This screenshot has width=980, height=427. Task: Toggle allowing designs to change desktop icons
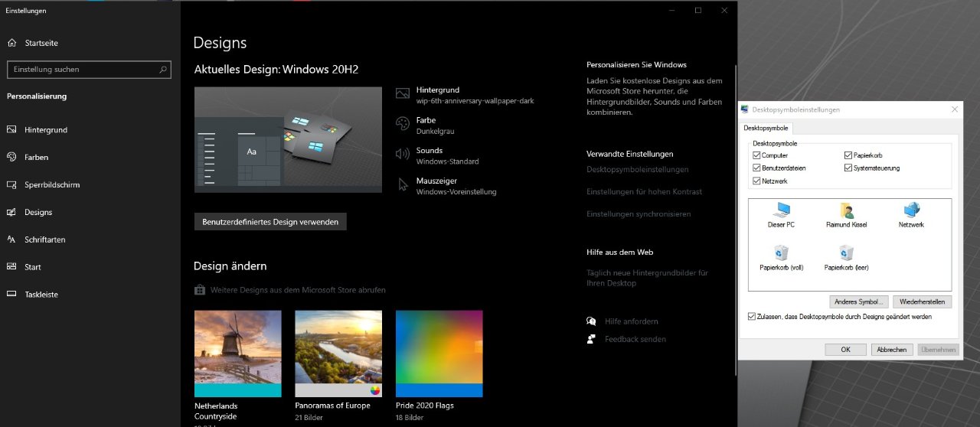pos(752,316)
